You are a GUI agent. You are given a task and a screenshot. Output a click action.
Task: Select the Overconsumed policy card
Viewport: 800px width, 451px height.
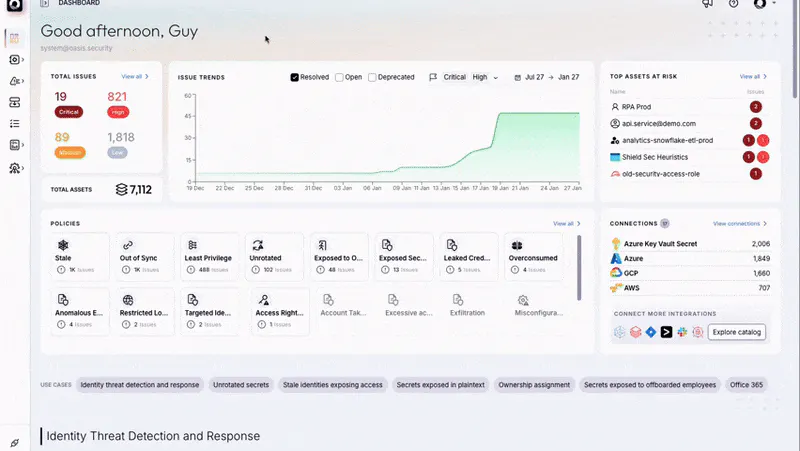click(533, 257)
